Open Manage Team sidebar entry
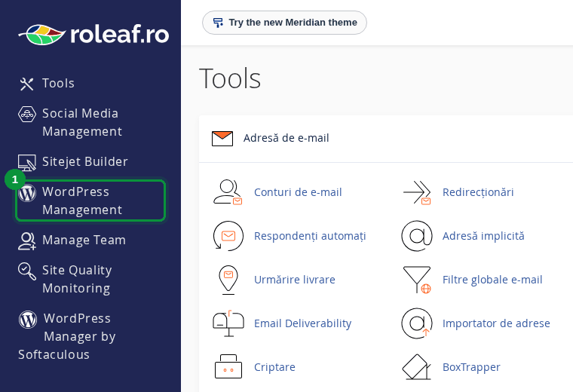The image size is (573, 392). pos(84,240)
